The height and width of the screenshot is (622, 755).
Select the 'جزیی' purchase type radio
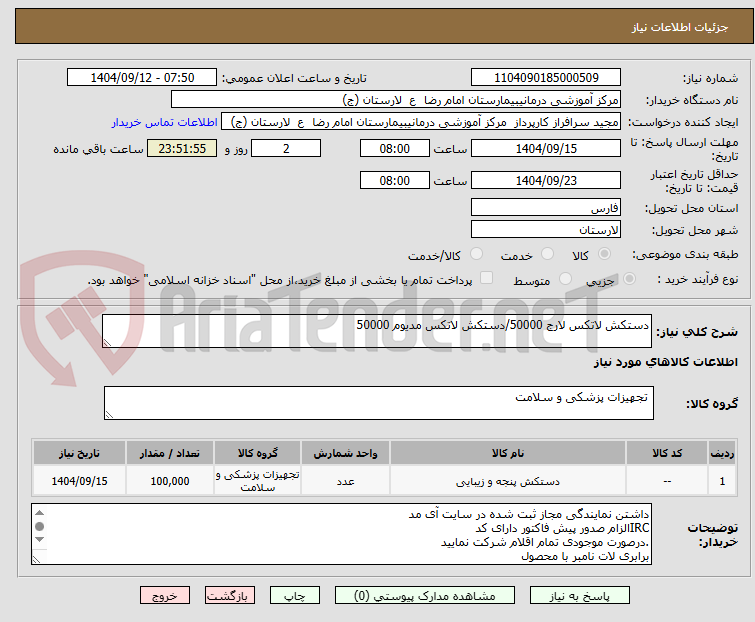pos(629,279)
